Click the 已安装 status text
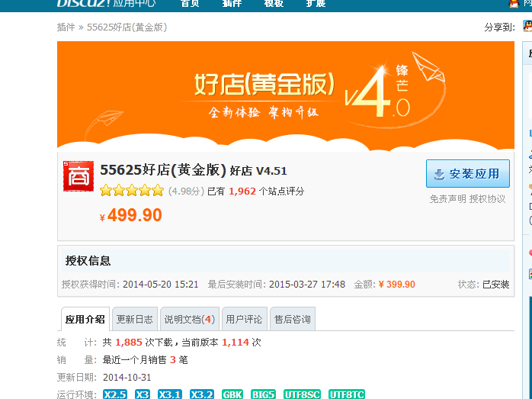 (495, 285)
